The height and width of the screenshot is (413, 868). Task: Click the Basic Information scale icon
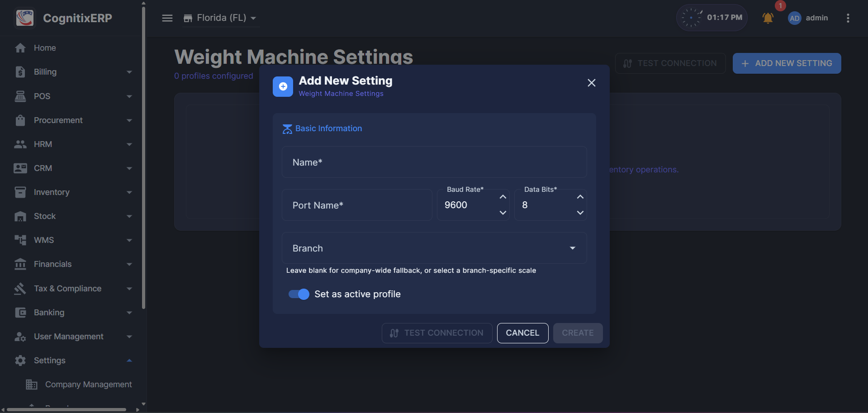(x=287, y=129)
